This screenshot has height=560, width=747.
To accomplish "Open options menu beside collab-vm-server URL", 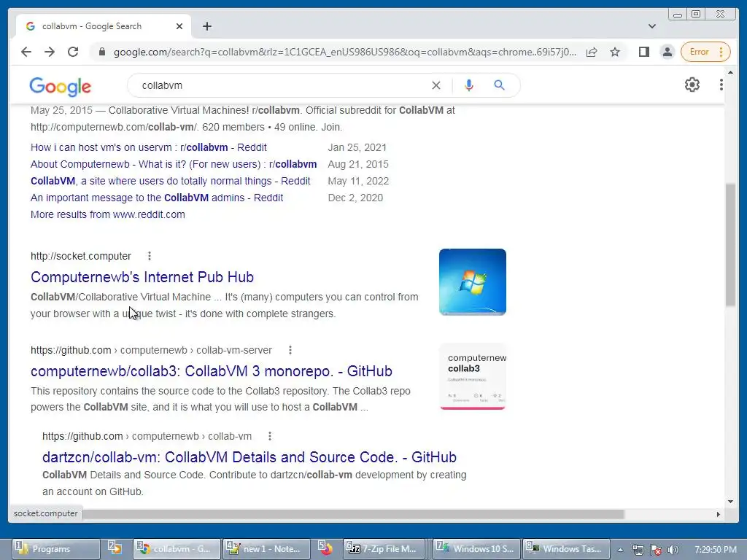I will click(x=290, y=351).
